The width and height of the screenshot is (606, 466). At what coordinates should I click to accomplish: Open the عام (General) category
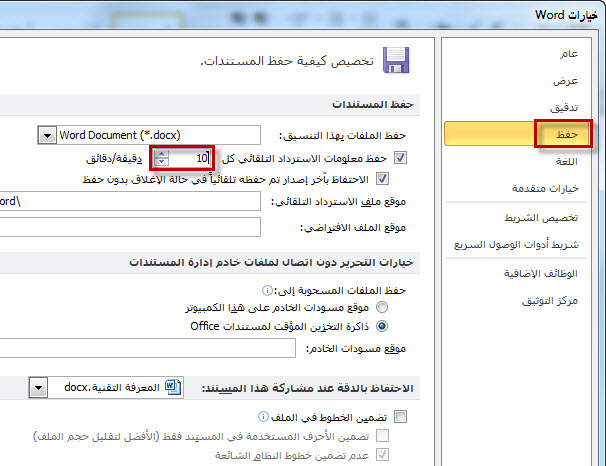click(x=569, y=54)
